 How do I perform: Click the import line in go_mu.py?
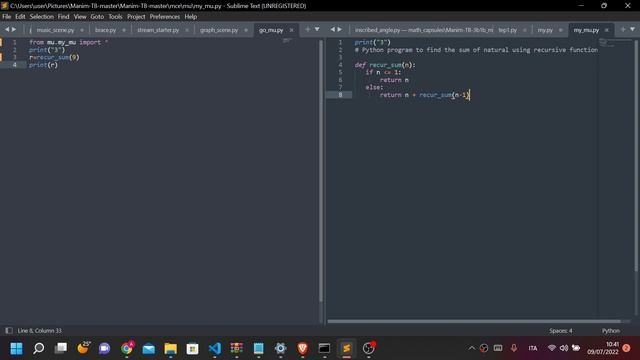tap(68, 42)
